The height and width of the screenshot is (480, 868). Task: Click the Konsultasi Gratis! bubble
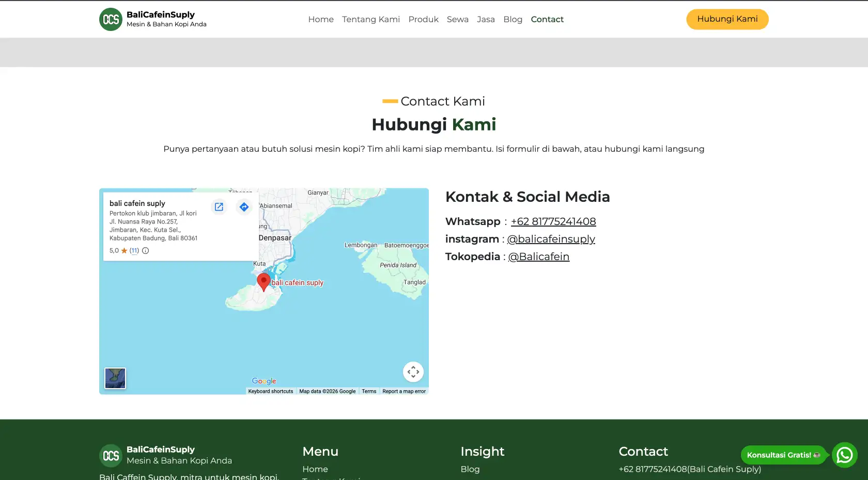click(784, 455)
